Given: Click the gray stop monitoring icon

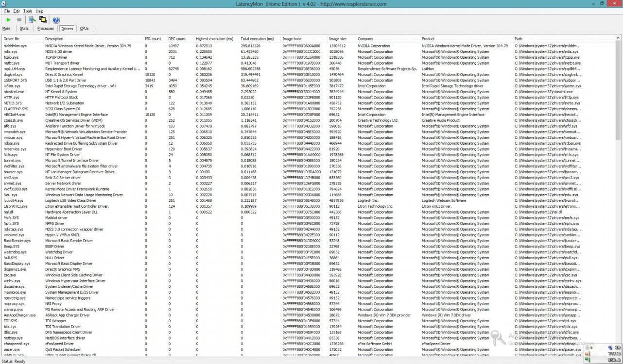Looking at the screenshot, I should pyautogui.click(x=19, y=20).
